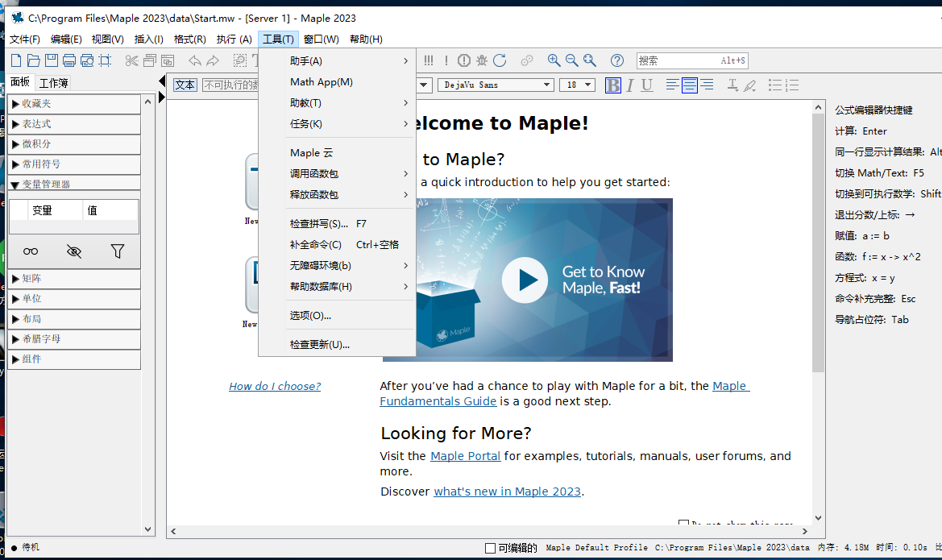Open the DejaVu Sans font dropdown
The height and width of the screenshot is (560, 942).
496,85
